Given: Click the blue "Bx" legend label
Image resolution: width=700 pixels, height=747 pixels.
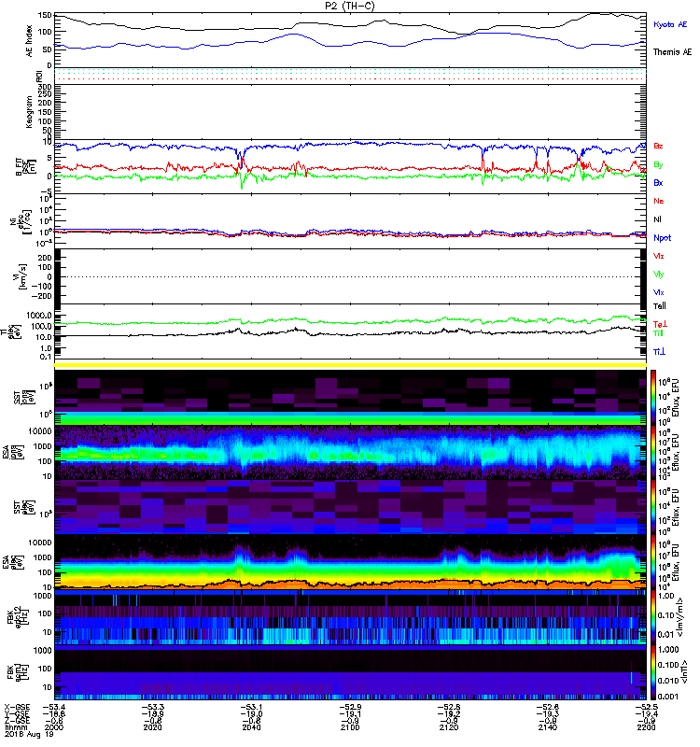Looking at the screenshot, I should point(658,182).
